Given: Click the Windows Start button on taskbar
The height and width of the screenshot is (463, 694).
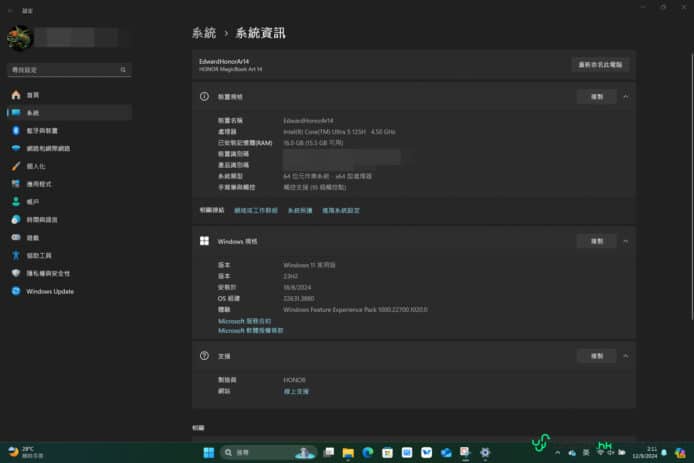Looking at the screenshot, I should (208, 452).
